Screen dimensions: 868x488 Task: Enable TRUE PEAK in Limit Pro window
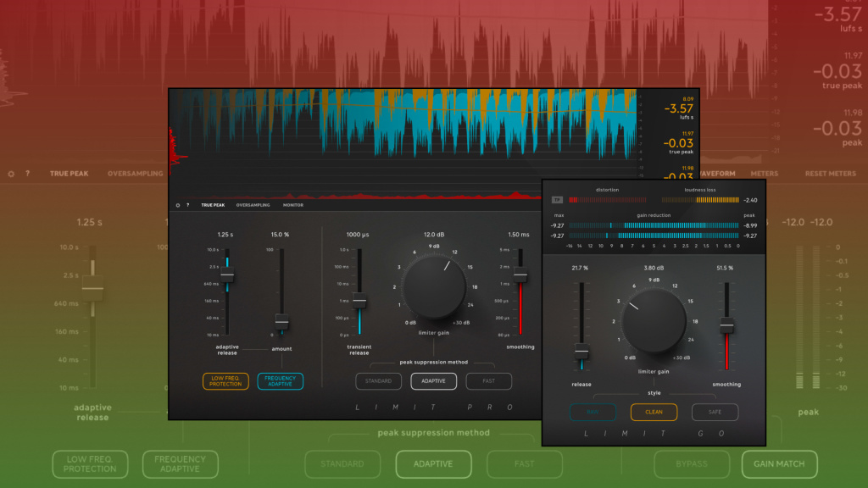click(213, 205)
